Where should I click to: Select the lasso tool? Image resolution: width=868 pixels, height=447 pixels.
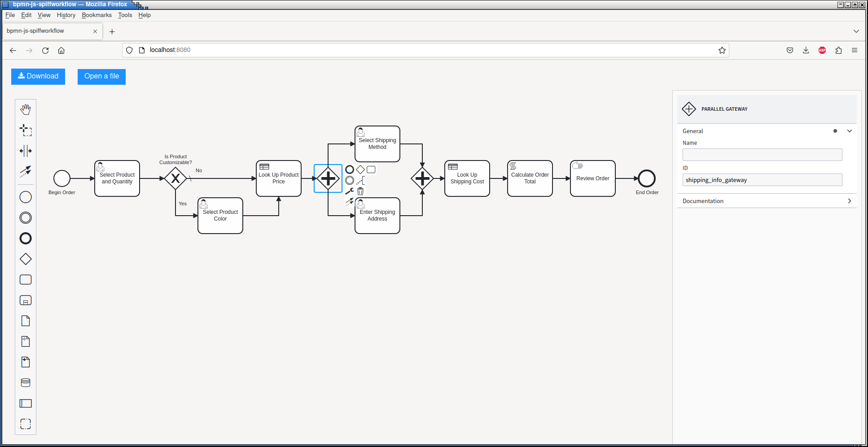pyautogui.click(x=26, y=130)
